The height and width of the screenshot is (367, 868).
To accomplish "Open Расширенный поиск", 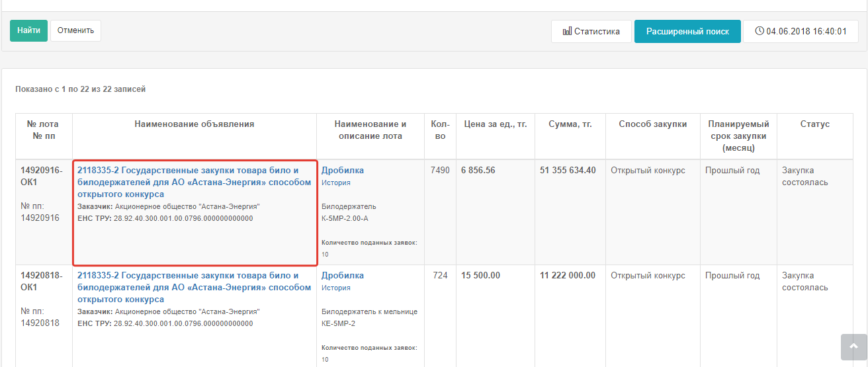I will [x=687, y=31].
